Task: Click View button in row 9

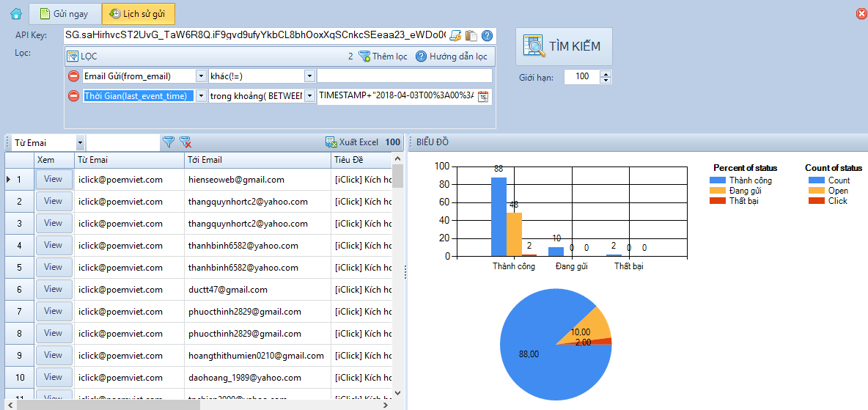Action: 54,354
